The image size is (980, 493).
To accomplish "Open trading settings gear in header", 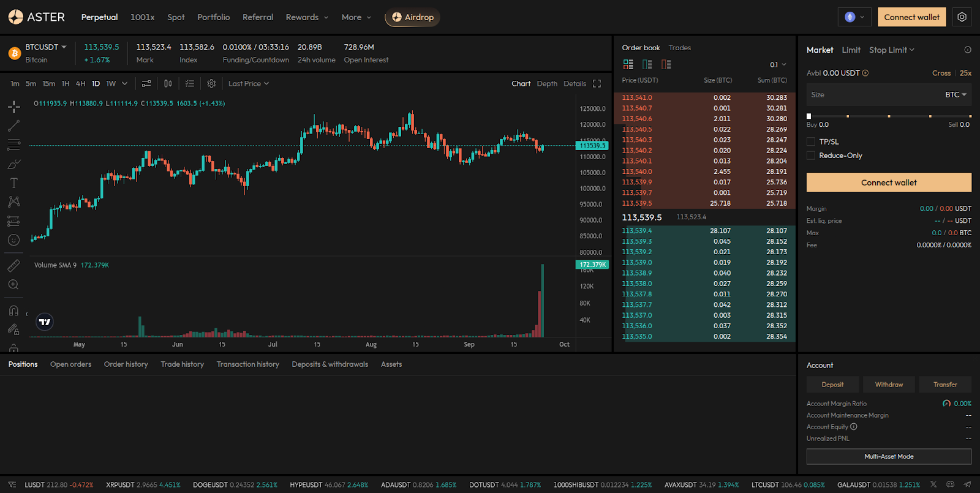I will click(x=962, y=17).
